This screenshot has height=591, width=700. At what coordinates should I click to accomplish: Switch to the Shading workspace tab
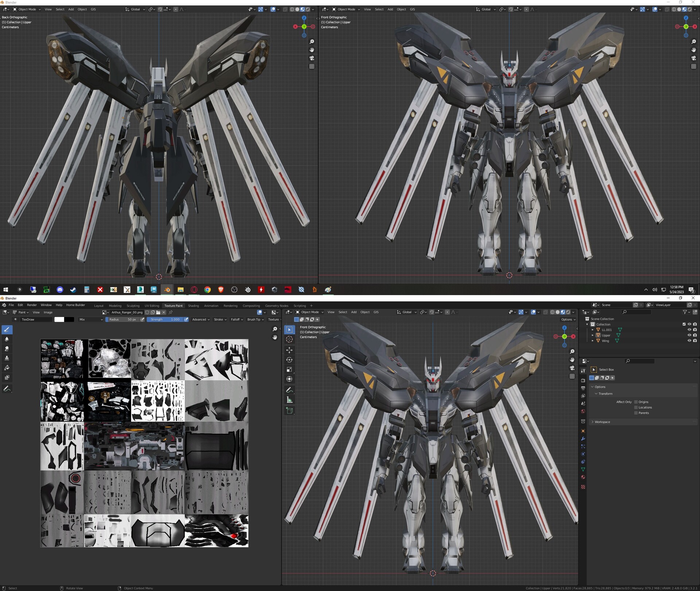(x=194, y=305)
